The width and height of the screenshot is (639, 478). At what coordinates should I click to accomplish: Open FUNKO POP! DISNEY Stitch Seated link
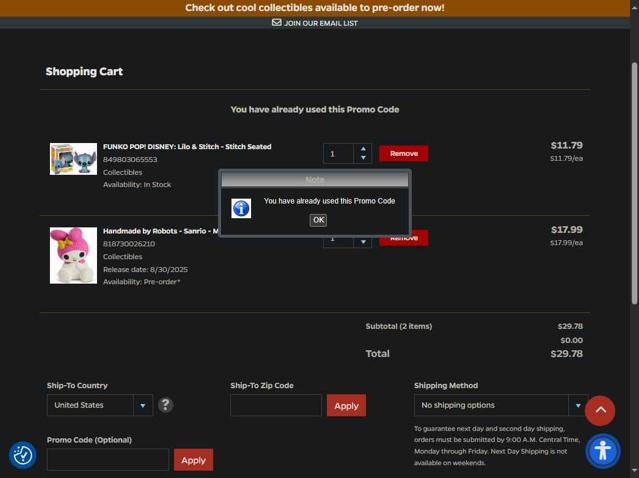[x=187, y=147]
